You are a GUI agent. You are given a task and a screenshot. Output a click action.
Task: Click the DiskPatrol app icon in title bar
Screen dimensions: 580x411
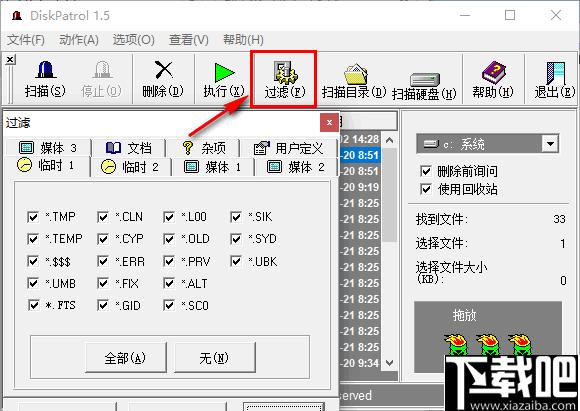pos(17,16)
